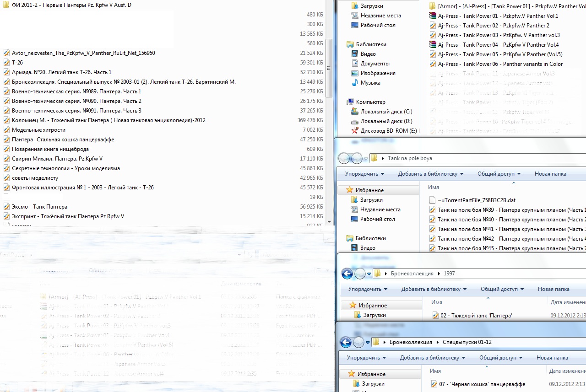Open Локальный диск (D:)
Image resolution: width=586 pixels, height=392 pixels.
386,121
